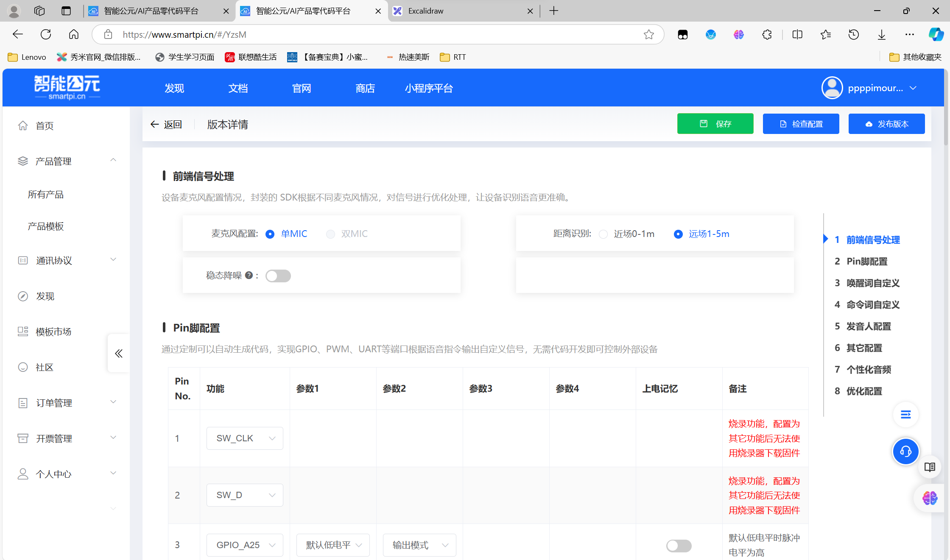Add page to favorites star icon
Image resolution: width=950 pixels, height=560 pixels.
pos(649,34)
